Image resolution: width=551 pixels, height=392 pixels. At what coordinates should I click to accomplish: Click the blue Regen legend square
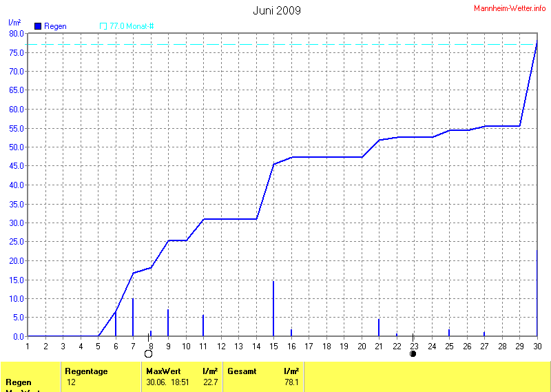coord(38,26)
